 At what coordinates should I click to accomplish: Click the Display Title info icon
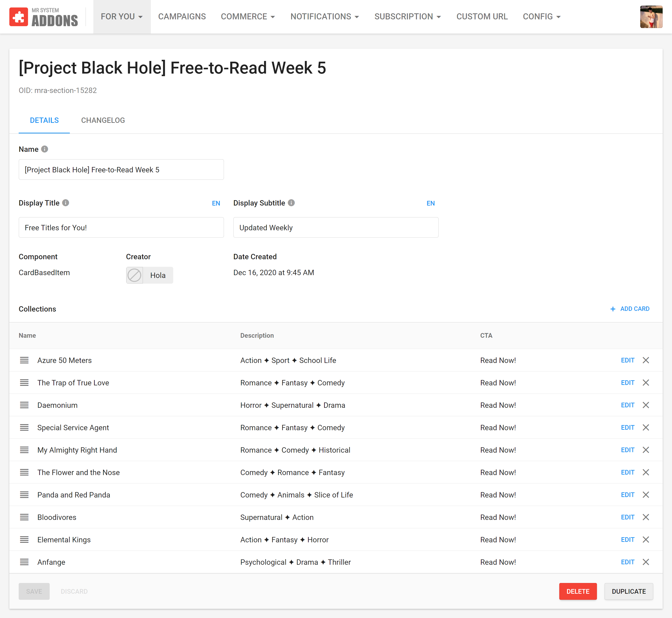tap(66, 203)
